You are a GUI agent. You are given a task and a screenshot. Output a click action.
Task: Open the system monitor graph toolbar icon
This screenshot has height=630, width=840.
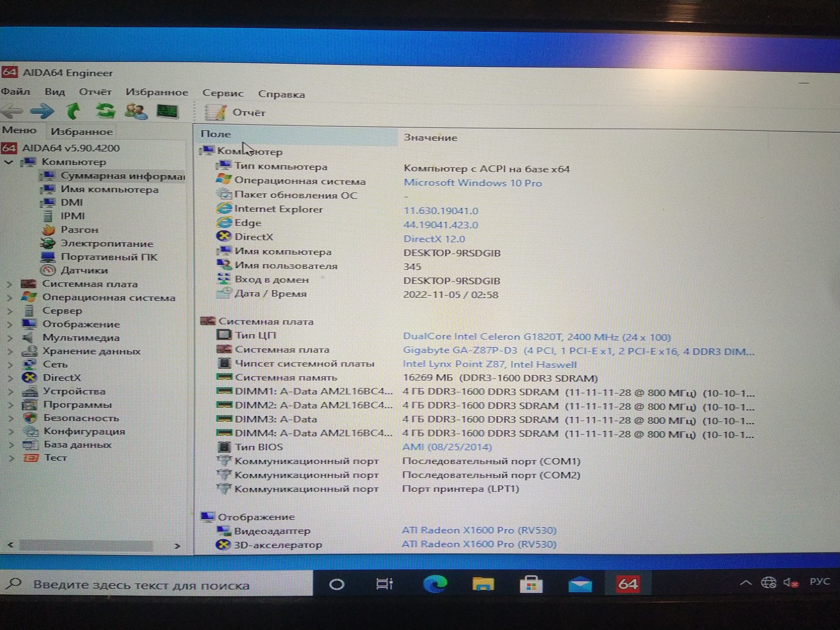coord(167,112)
